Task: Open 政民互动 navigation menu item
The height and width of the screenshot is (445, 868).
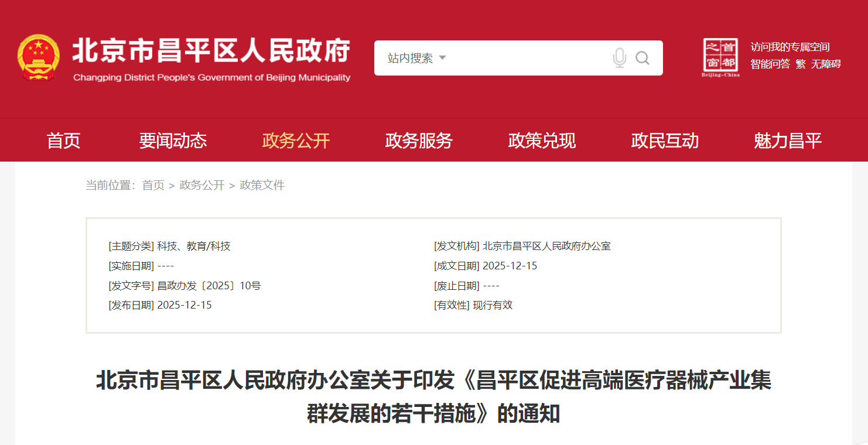Action: point(665,141)
